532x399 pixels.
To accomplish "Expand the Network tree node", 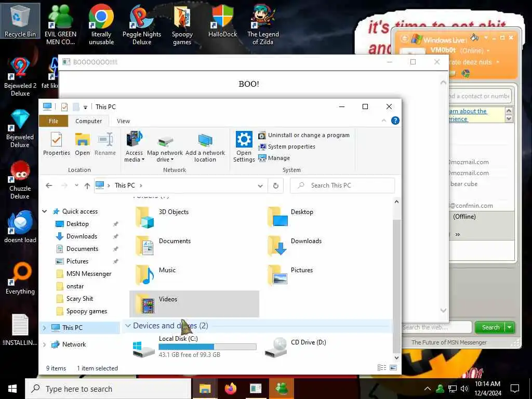I will pyautogui.click(x=45, y=344).
